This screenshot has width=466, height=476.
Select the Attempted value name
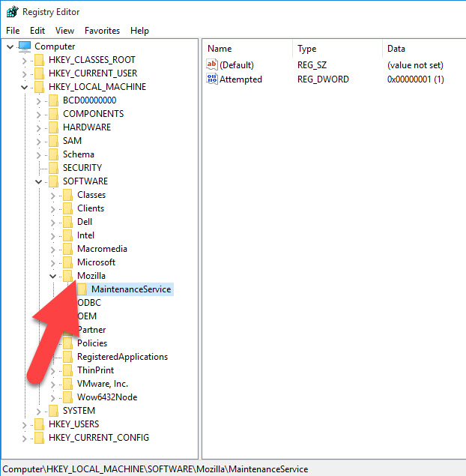point(240,79)
